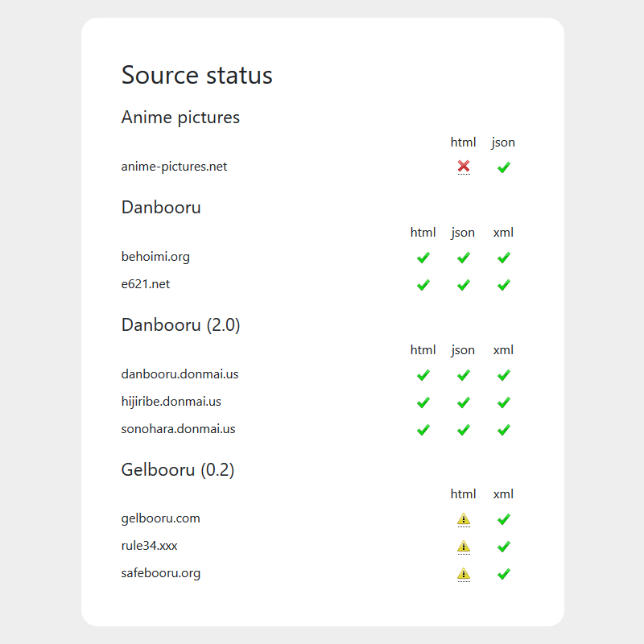Viewport: 644px width, 644px height.
Task: Click html checkmark for danbooru.donmai.us
Action: click(423, 375)
